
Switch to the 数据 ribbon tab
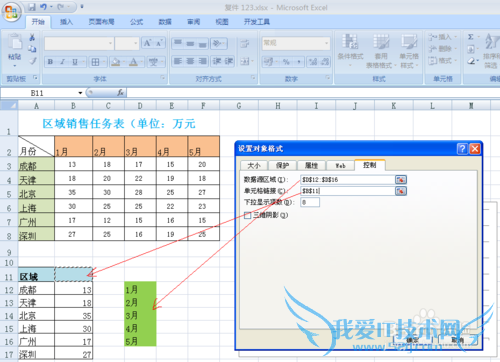[165, 22]
